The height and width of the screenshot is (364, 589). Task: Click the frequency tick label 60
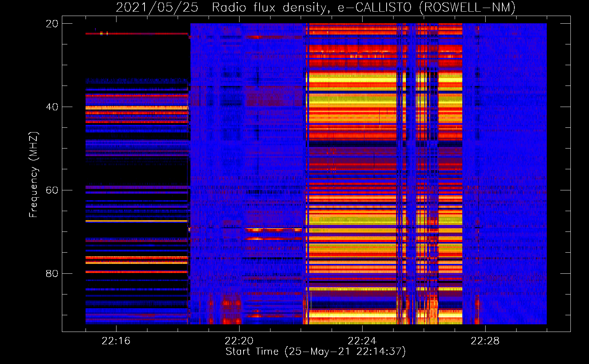[52, 190]
